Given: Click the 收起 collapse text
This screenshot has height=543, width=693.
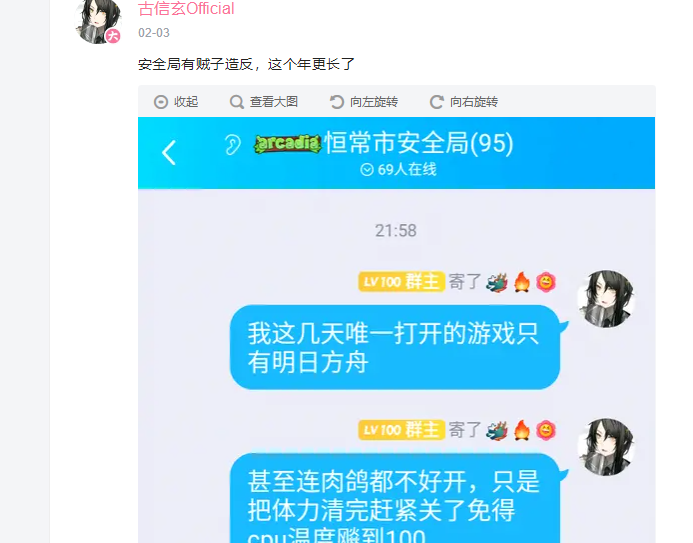Looking at the screenshot, I should tap(186, 102).
